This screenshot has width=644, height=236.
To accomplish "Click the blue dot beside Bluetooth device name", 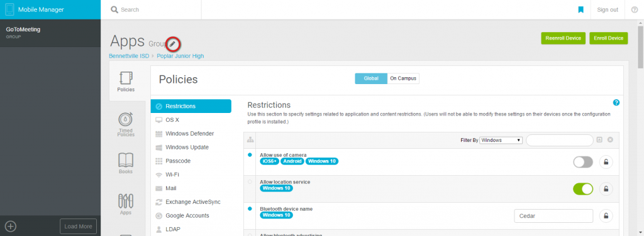I will point(250,208).
